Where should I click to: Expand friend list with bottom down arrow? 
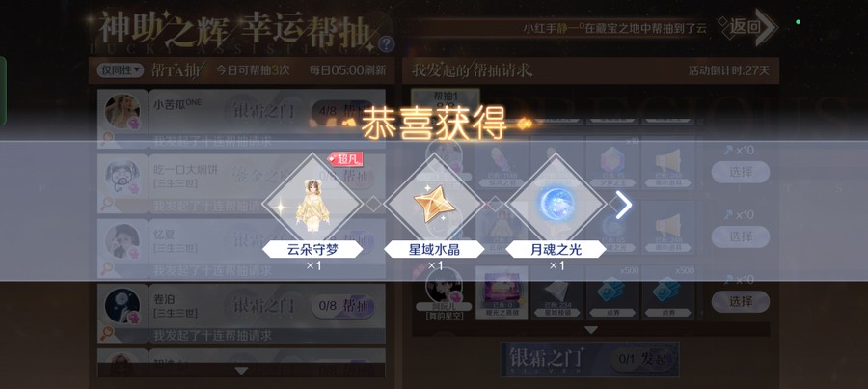(x=241, y=370)
